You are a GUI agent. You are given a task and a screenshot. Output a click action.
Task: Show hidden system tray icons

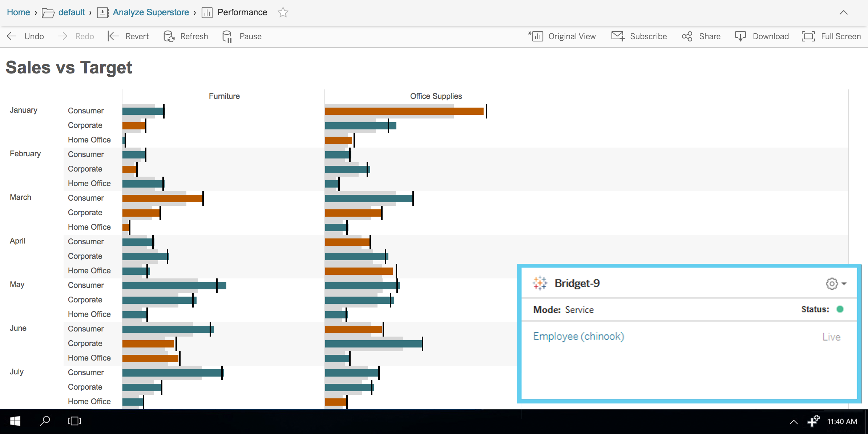(x=794, y=422)
